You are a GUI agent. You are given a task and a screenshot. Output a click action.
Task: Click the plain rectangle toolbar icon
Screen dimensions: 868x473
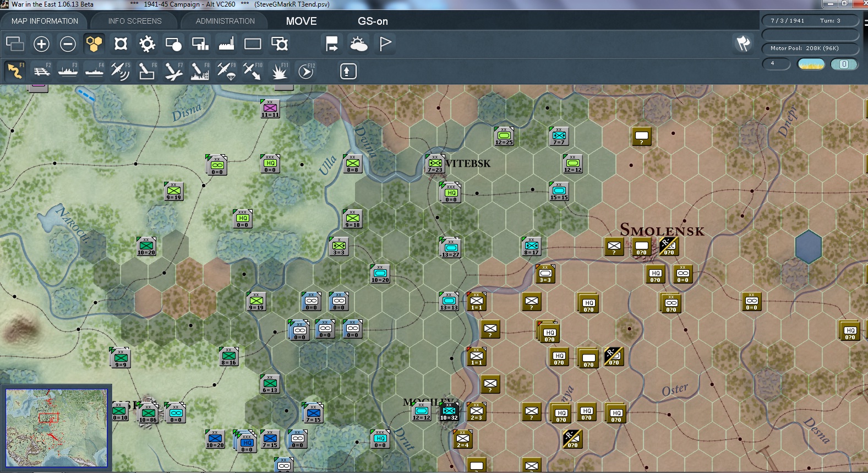253,44
